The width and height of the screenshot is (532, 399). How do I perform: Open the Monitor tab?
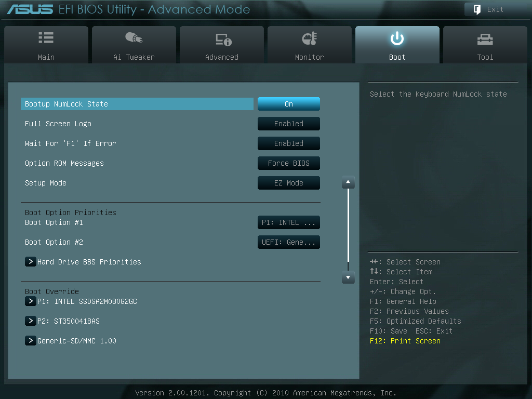(310, 45)
